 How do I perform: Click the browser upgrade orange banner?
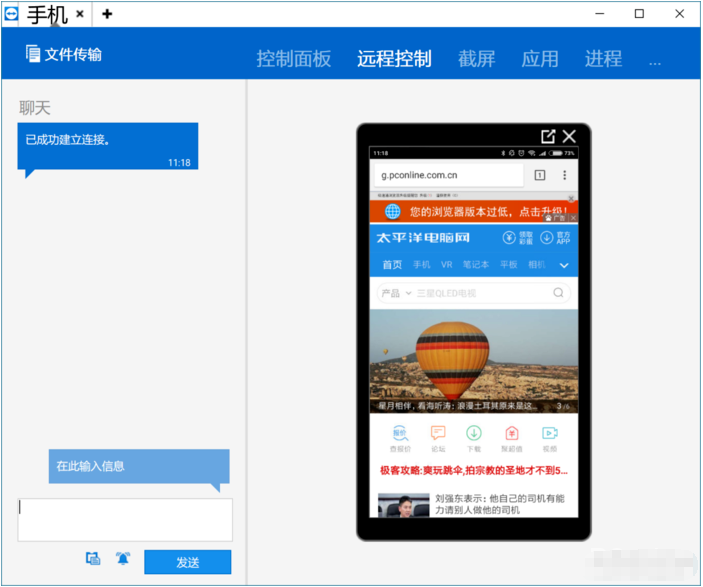(x=473, y=211)
